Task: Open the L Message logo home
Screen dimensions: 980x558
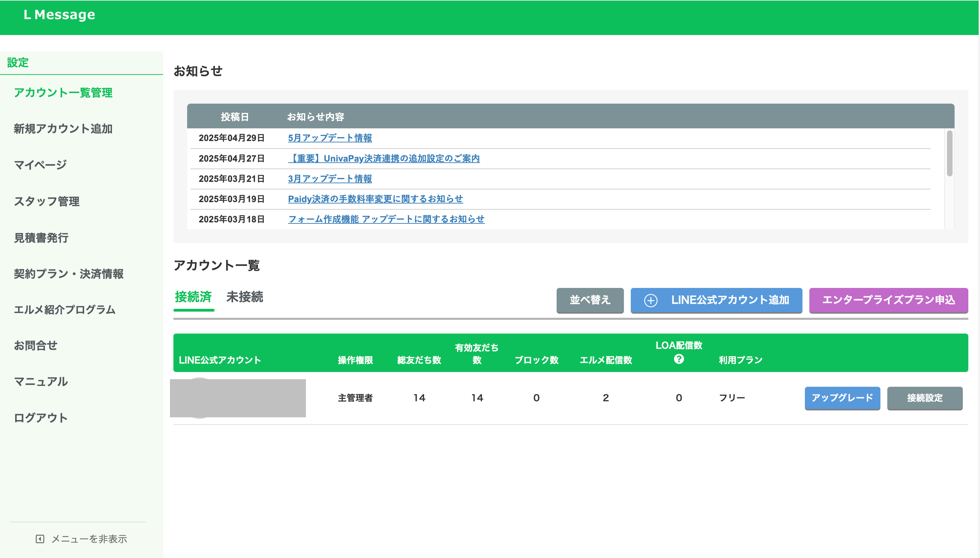Action: click(59, 14)
